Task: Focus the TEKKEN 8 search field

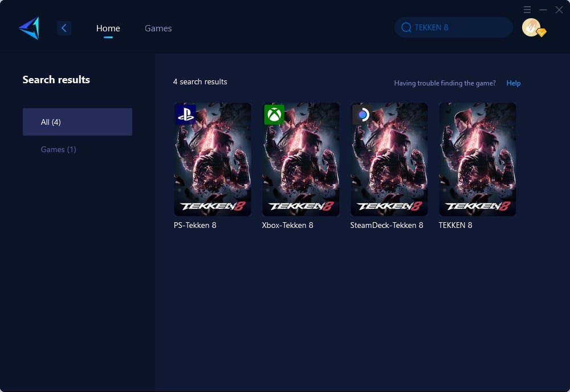Action: pyautogui.click(x=454, y=27)
